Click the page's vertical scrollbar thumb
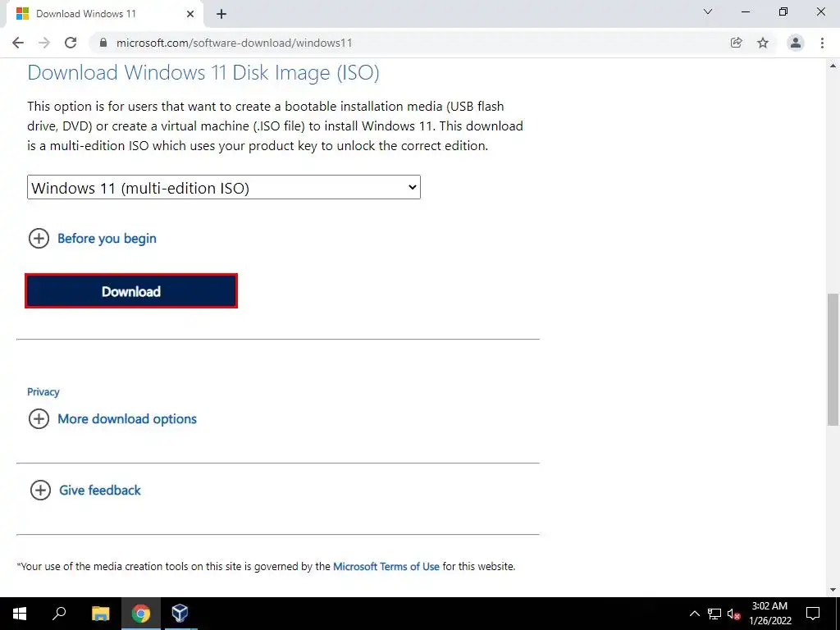Screen dimensions: 840x630 [x=833, y=359]
